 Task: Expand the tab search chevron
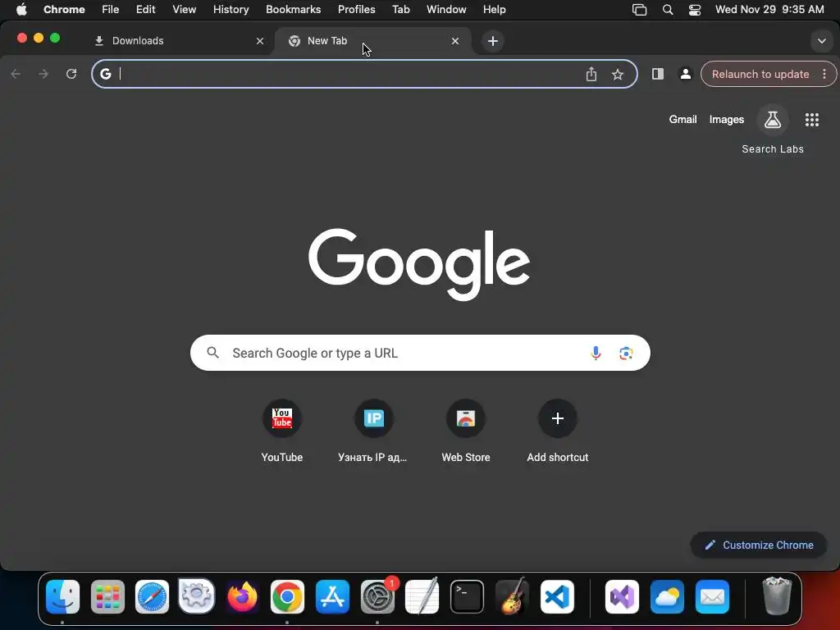click(821, 41)
